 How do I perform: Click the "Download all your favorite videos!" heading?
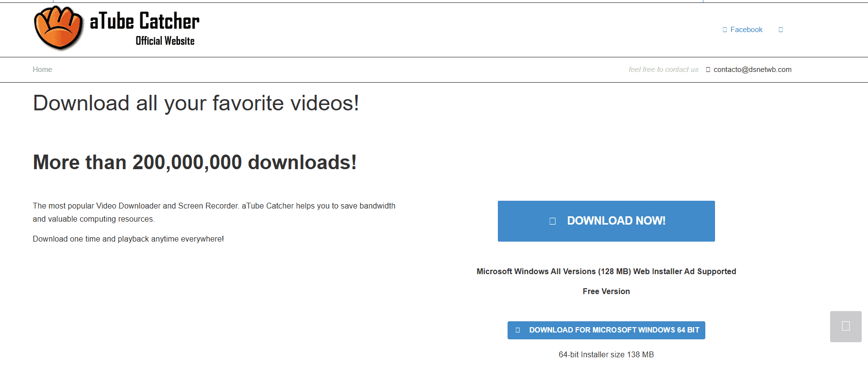point(196,103)
